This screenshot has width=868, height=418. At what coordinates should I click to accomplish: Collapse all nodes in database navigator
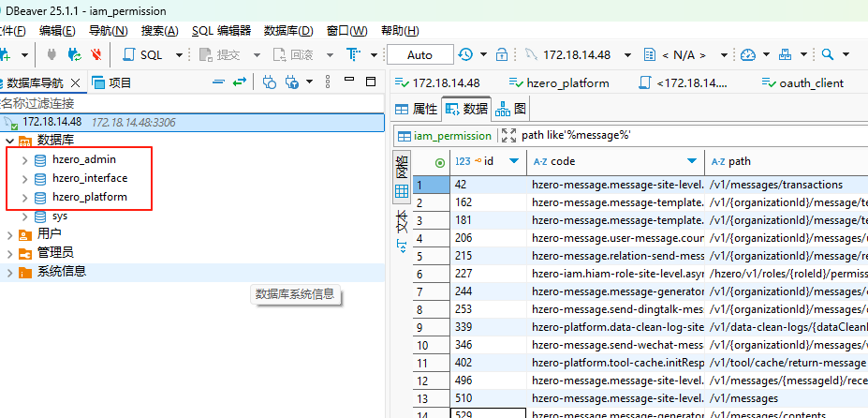click(x=218, y=82)
